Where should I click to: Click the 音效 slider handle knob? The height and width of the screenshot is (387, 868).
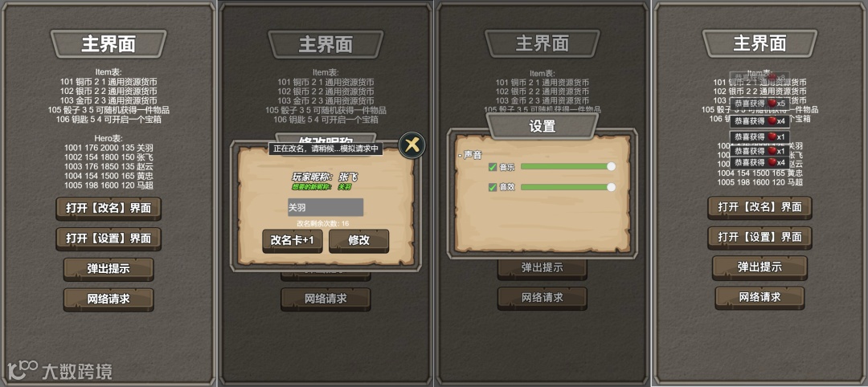(611, 187)
